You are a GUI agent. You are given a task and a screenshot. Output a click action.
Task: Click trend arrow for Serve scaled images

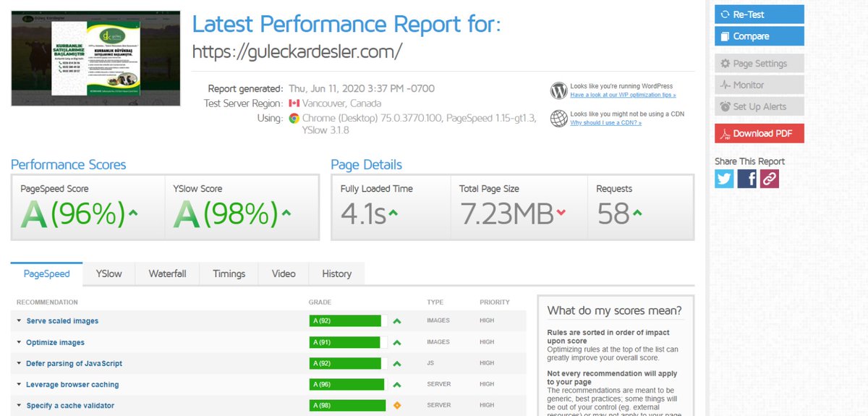(x=397, y=321)
